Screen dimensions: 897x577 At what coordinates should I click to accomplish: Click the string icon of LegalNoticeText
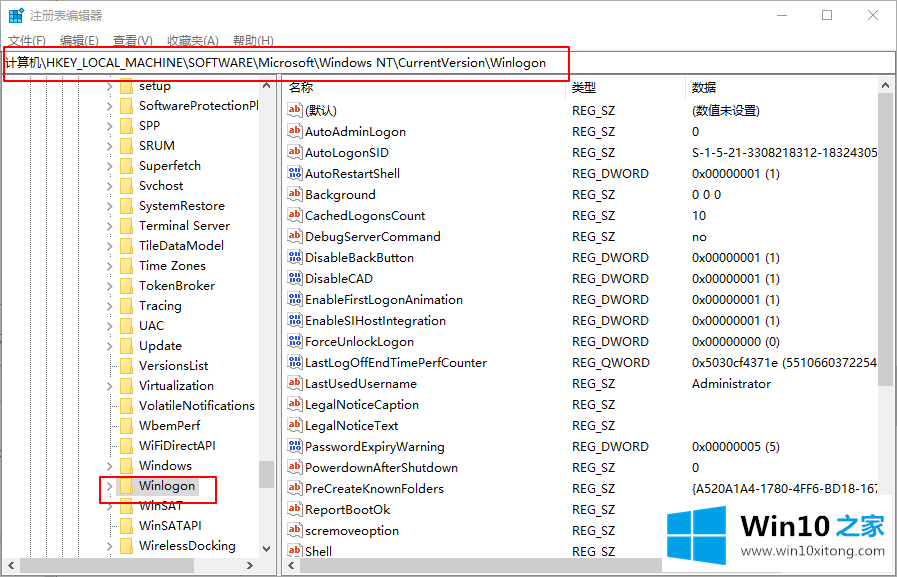[x=295, y=425]
